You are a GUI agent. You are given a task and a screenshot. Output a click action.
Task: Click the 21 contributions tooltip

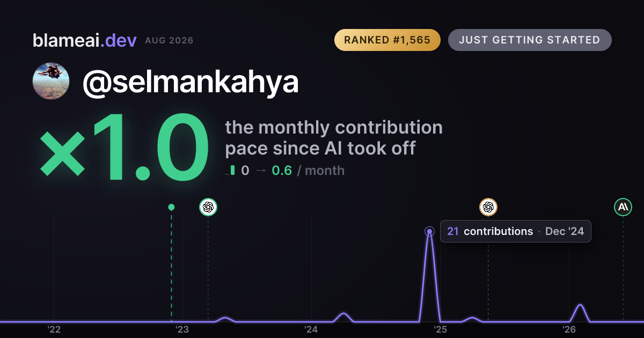coord(515,231)
